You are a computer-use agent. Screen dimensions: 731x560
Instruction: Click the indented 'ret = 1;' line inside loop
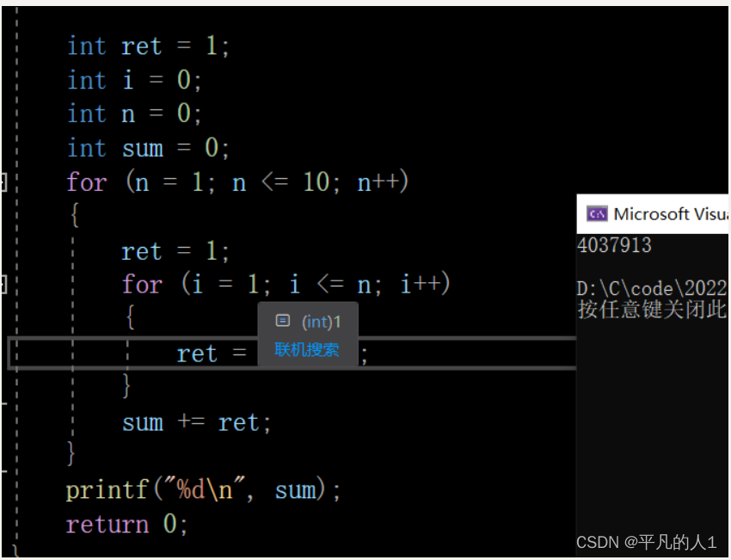tap(175, 252)
